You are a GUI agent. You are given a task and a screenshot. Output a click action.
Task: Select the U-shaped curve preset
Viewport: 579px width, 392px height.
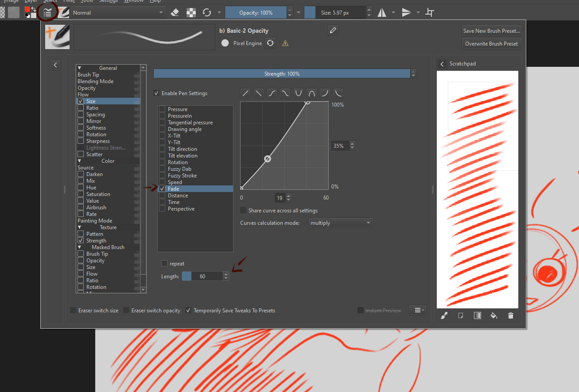pyautogui.click(x=299, y=93)
